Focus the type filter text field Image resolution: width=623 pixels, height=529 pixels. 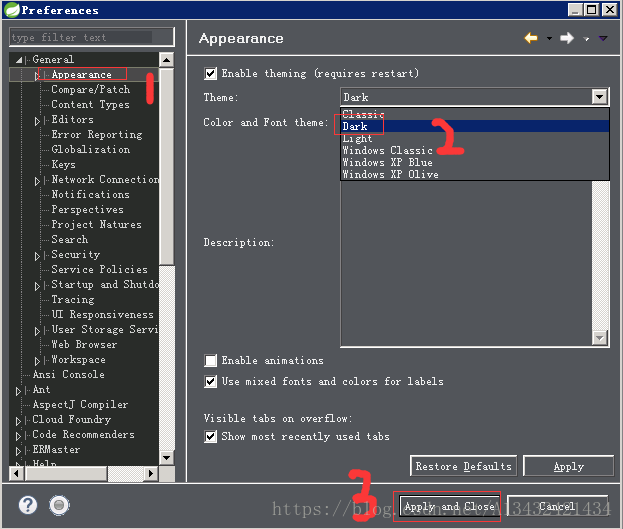coord(92,37)
